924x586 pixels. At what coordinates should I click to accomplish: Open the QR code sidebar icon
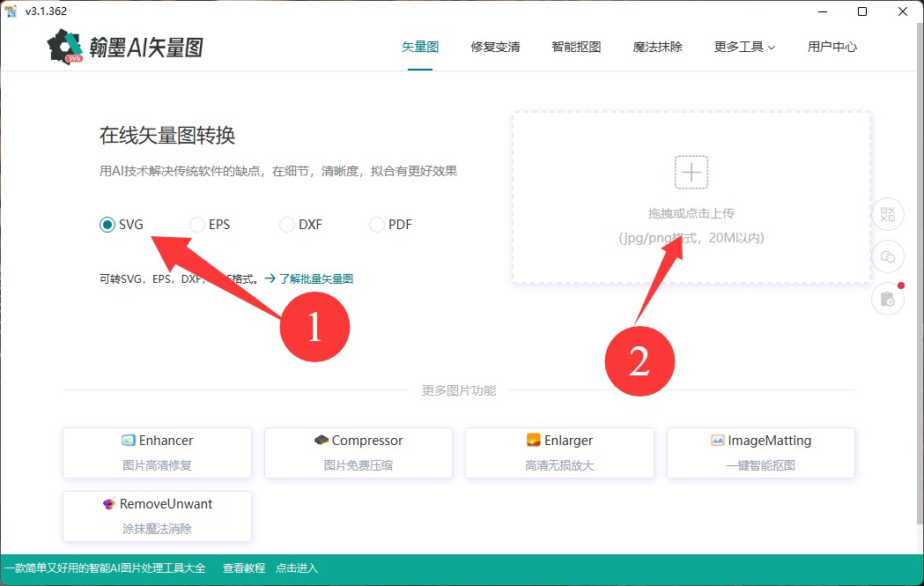(x=888, y=214)
